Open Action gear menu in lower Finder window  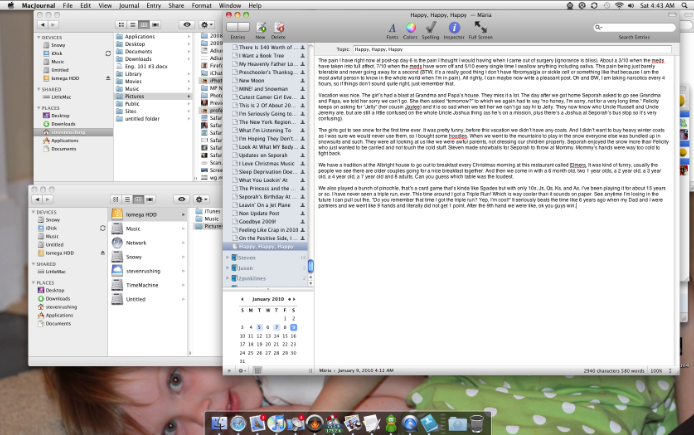(201, 200)
